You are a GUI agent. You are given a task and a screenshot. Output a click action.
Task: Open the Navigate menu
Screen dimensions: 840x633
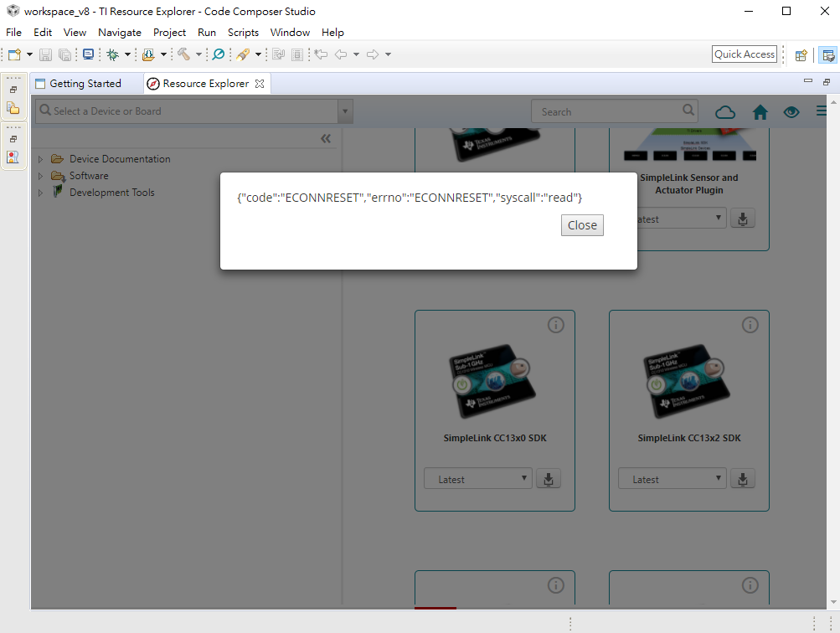(120, 32)
